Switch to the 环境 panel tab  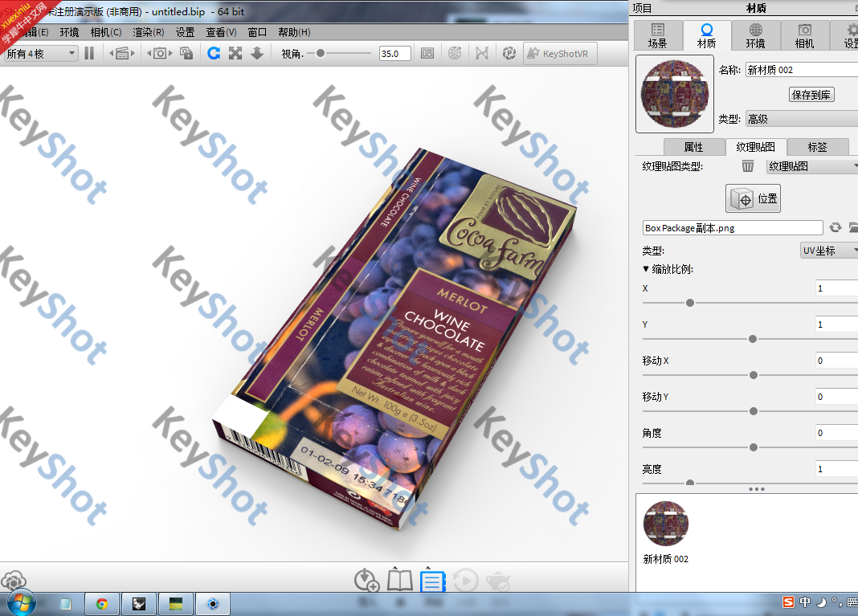(x=756, y=36)
